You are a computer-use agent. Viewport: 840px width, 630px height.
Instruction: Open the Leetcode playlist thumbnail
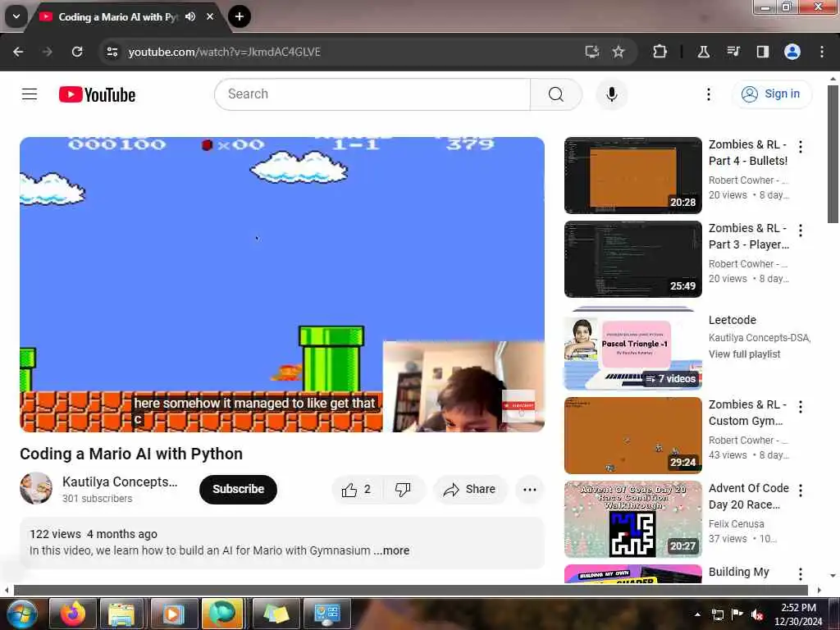tap(632, 348)
